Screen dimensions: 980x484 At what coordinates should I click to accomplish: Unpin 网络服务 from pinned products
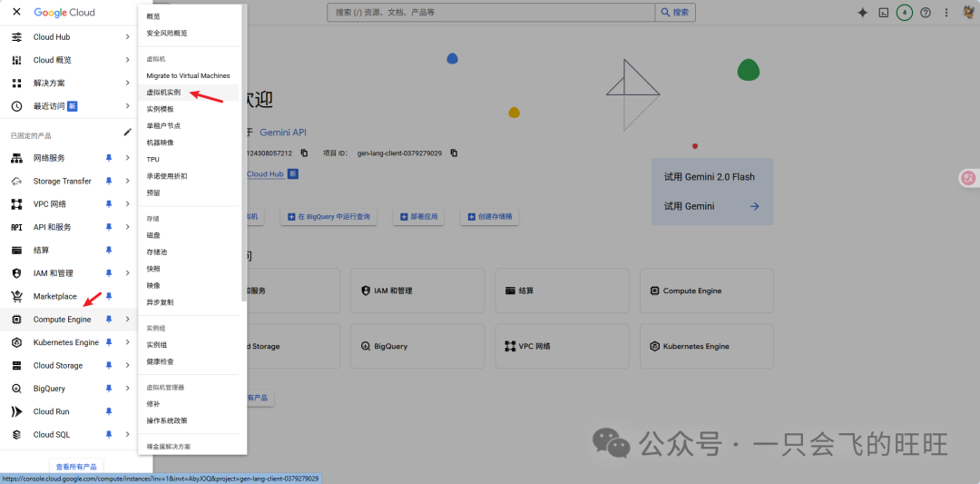109,158
